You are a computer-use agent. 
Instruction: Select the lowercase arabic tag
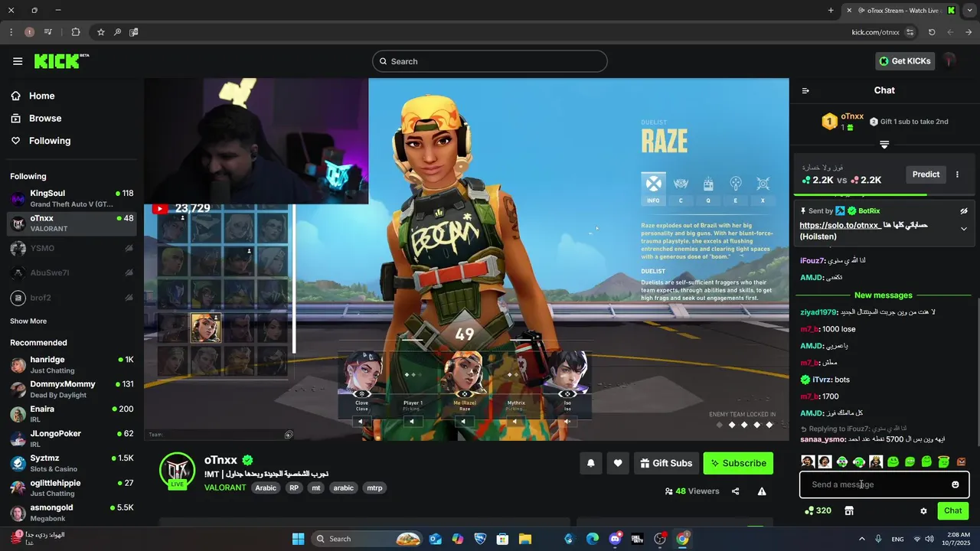[x=344, y=488]
